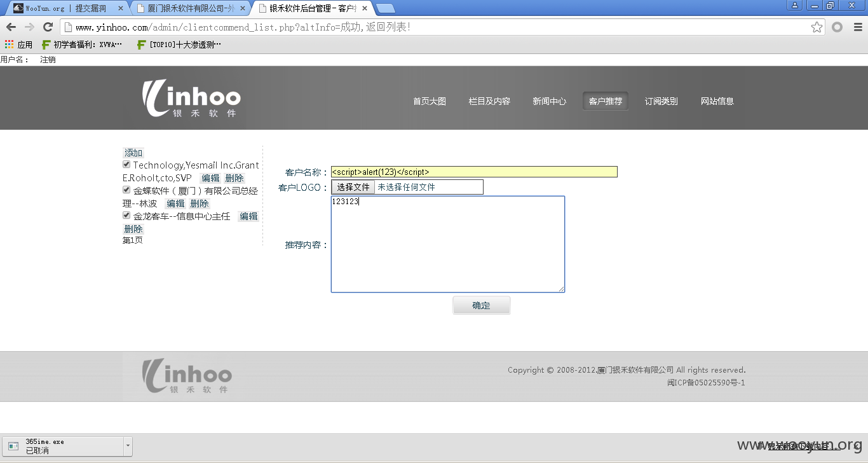Click the Yinhoo logo in the header
This screenshot has height=463, width=868.
[191, 99]
